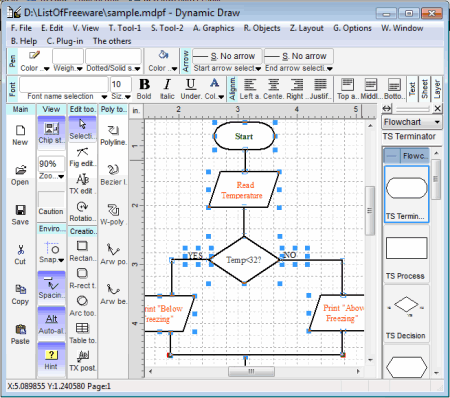Choose the Bezier line tool
The width and height of the screenshot is (450, 398).
(113, 175)
